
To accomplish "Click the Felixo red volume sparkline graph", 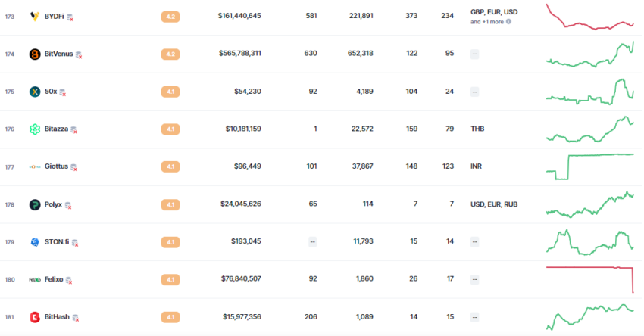I will coord(589,280).
